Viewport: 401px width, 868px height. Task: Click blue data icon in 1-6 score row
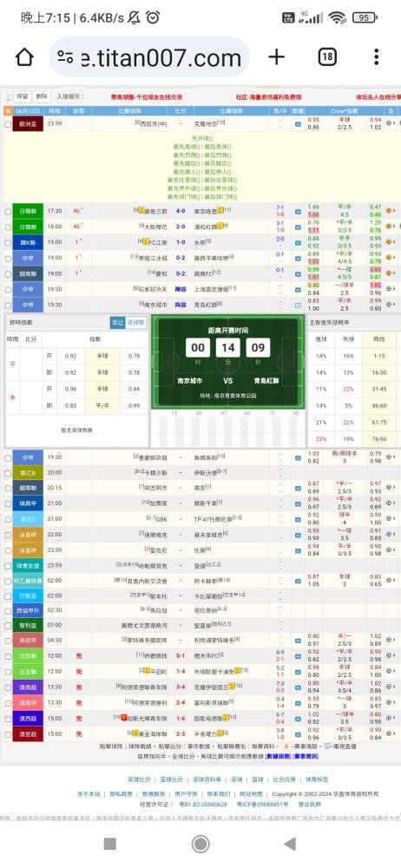[x=298, y=718]
